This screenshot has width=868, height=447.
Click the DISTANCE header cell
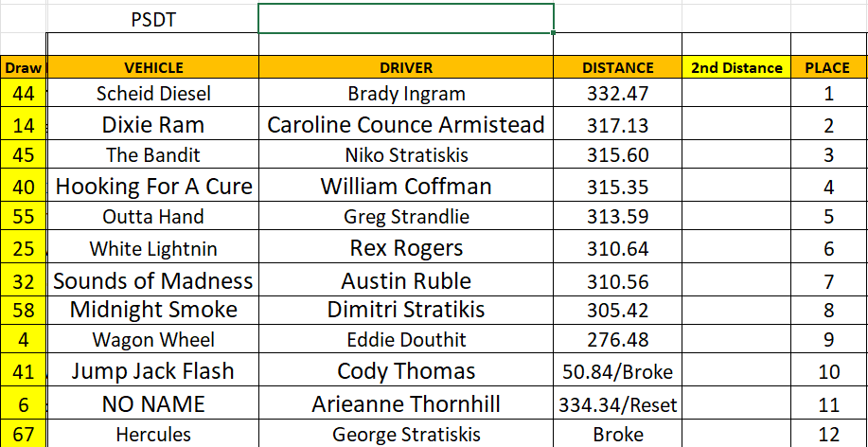pyautogui.click(x=617, y=67)
